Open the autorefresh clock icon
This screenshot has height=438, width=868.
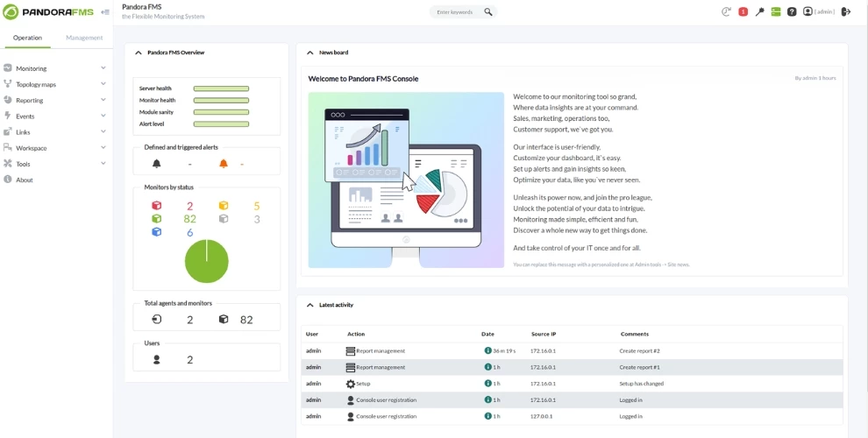tap(726, 11)
